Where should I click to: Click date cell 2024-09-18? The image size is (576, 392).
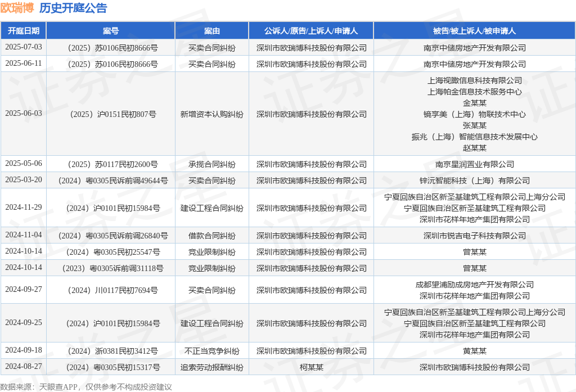pyautogui.click(x=24, y=350)
